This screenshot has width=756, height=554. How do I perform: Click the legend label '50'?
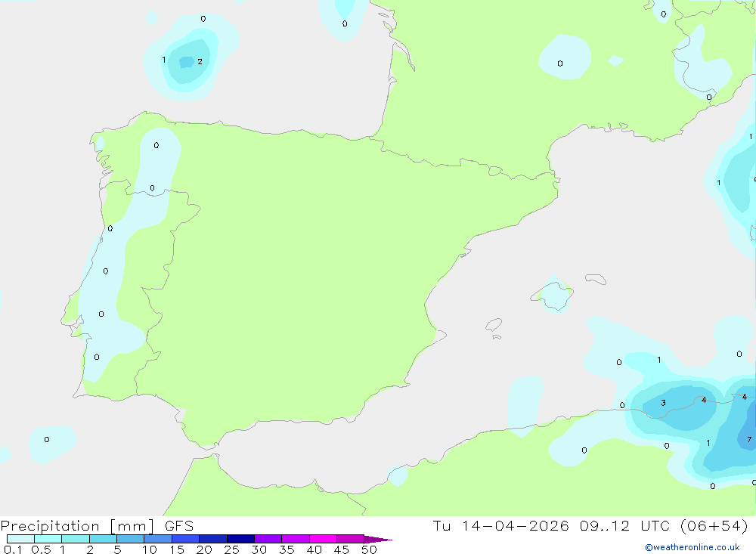pyautogui.click(x=369, y=549)
